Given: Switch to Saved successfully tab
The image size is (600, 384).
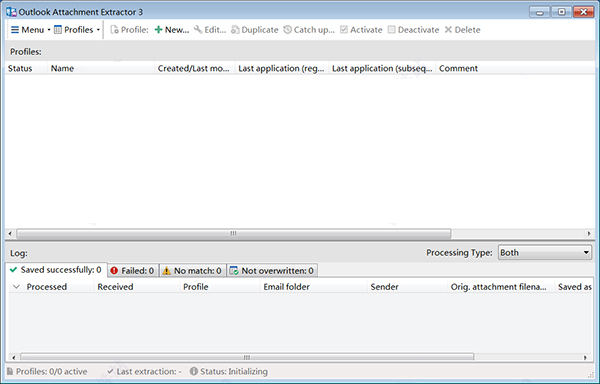Looking at the screenshot, I should (x=56, y=270).
